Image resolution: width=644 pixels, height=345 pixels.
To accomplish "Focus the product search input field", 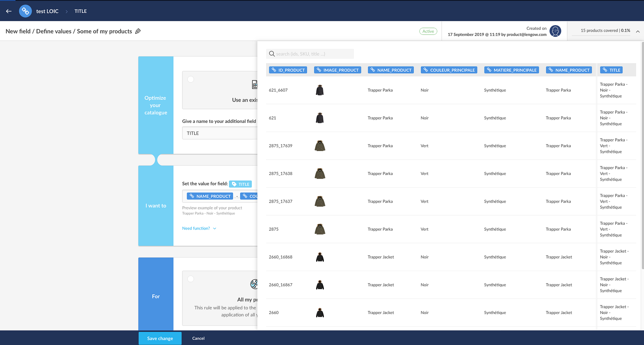I will [x=310, y=54].
